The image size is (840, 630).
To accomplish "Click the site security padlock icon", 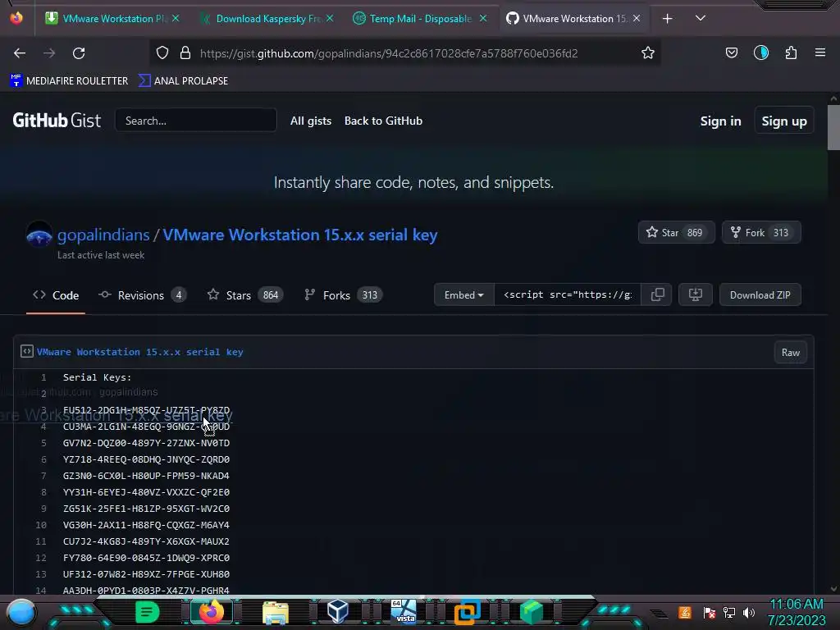I will (x=185, y=53).
